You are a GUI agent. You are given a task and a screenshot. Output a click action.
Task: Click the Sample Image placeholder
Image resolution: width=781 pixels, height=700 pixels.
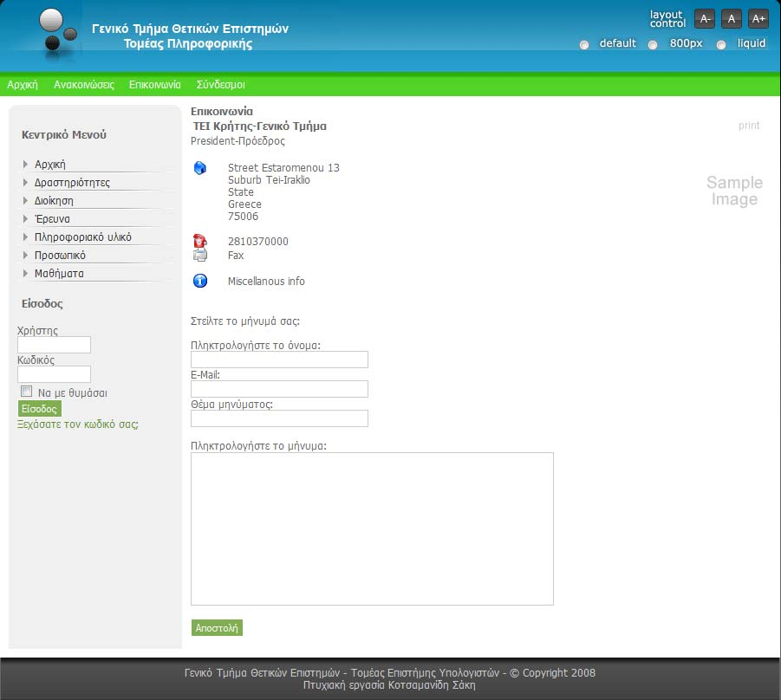click(x=735, y=191)
